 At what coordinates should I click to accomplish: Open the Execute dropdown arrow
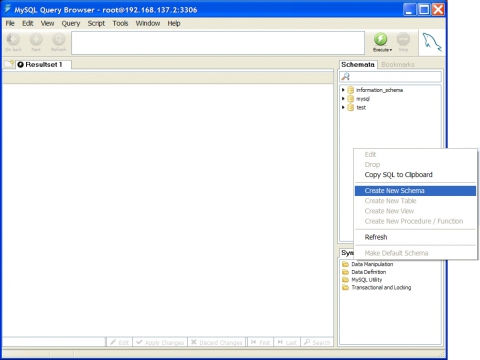point(391,50)
